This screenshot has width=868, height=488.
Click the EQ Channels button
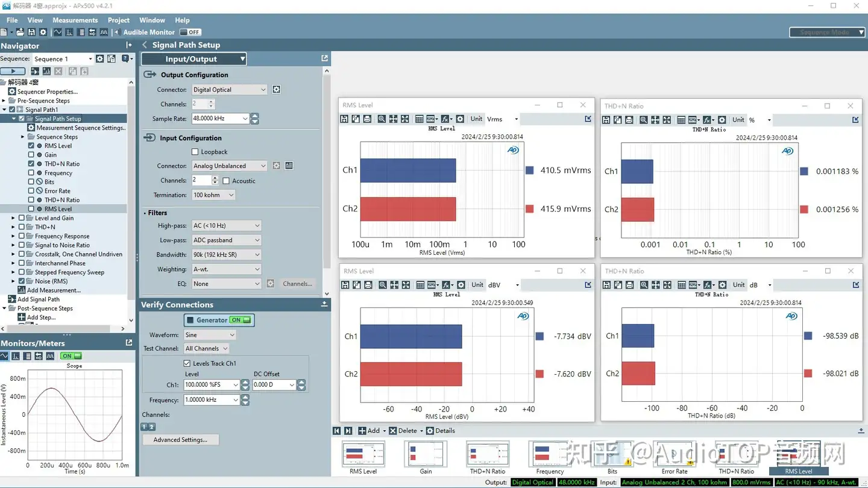(297, 284)
